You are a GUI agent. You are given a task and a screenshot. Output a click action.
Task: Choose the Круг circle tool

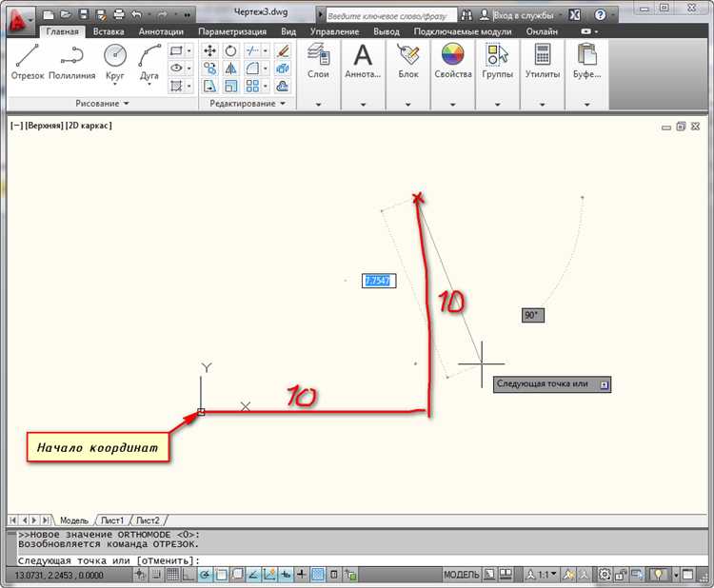click(x=115, y=63)
